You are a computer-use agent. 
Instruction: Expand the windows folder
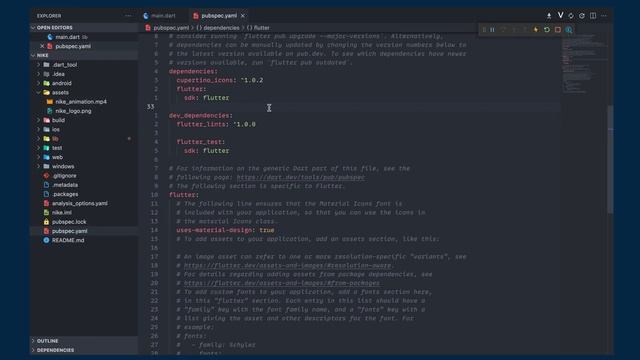pos(63,166)
